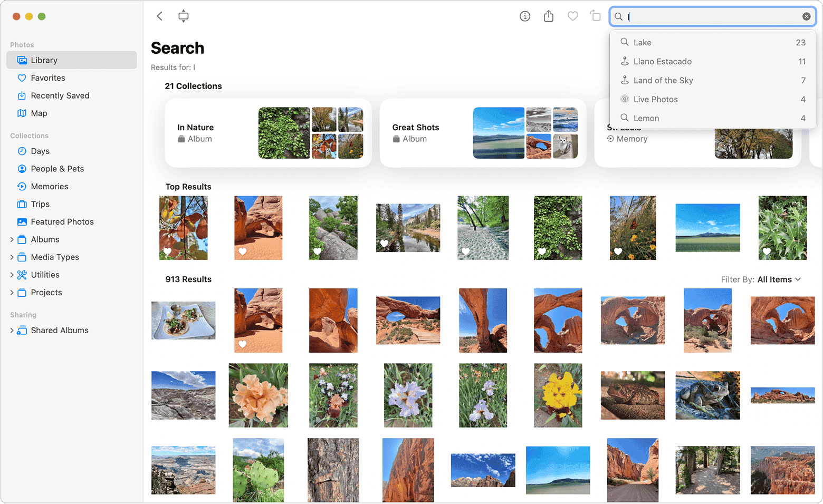Expand the Albums section in the sidebar

[x=12, y=239]
